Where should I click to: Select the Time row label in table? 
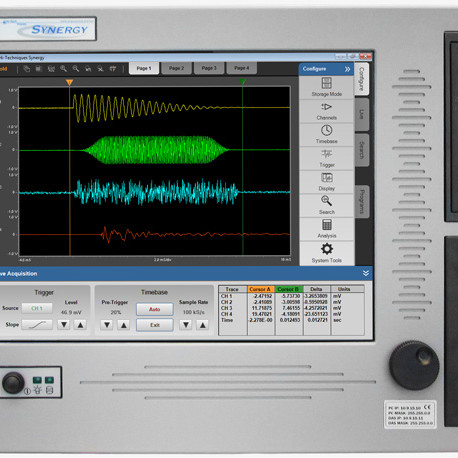point(227,320)
